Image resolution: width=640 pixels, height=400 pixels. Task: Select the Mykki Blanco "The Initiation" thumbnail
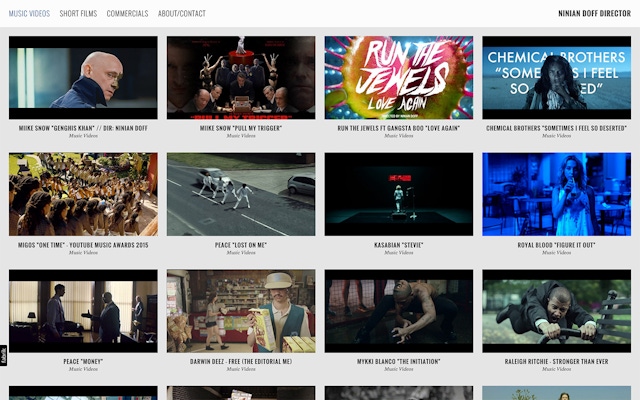coord(399,311)
